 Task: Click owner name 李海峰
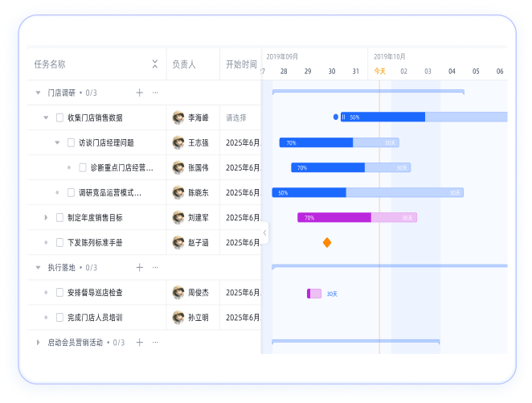coord(198,117)
